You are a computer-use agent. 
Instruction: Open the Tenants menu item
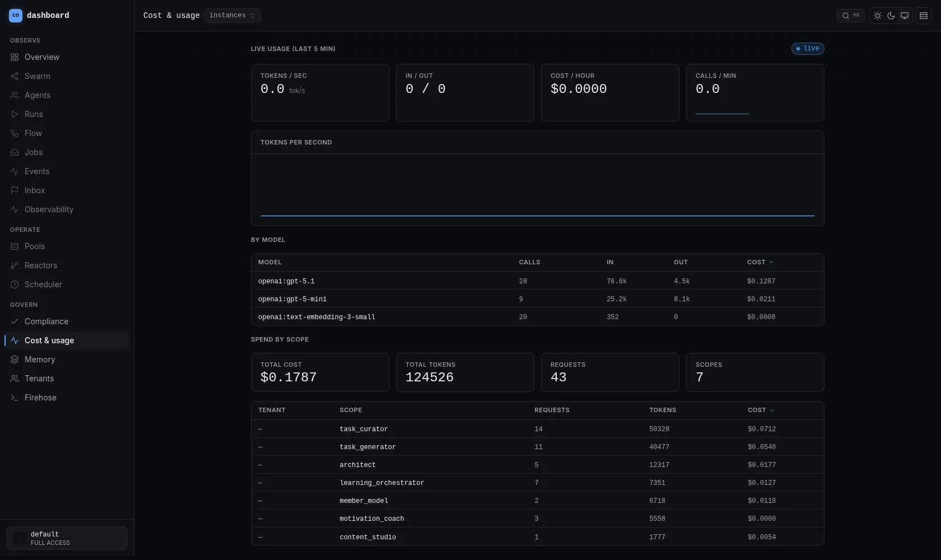67,379
